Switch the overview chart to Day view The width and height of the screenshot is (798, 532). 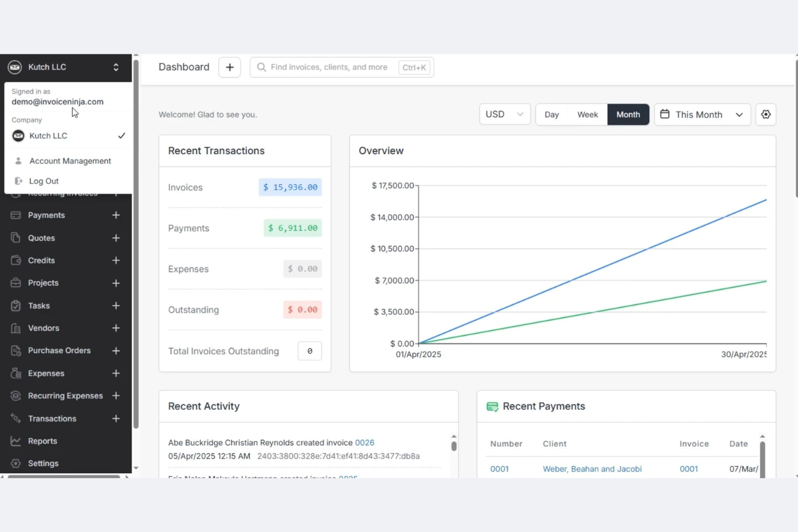pyautogui.click(x=552, y=114)
